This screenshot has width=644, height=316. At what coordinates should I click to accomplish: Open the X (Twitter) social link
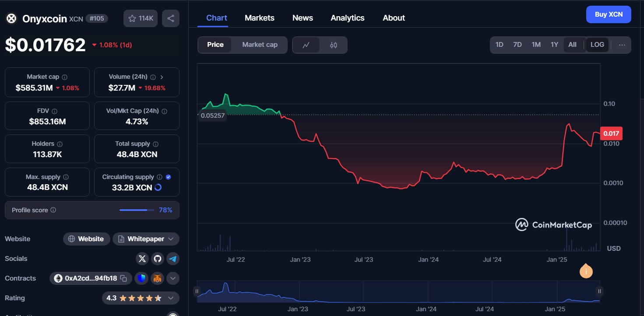[142, 259]
